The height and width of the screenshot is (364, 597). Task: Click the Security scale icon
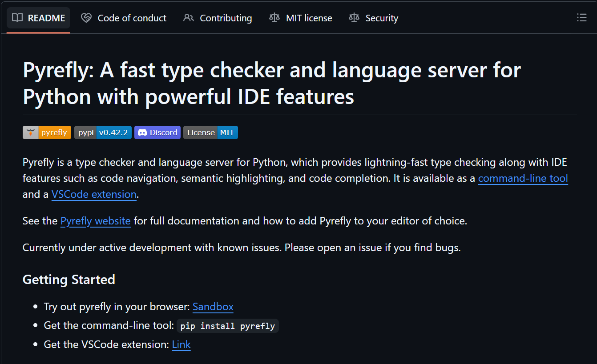pos(354,18)
